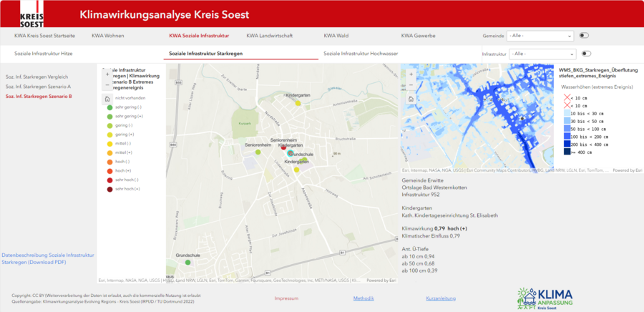Open the Gemeinde dropdown
This screenshot has height=312, width=644.
(540, 35)
